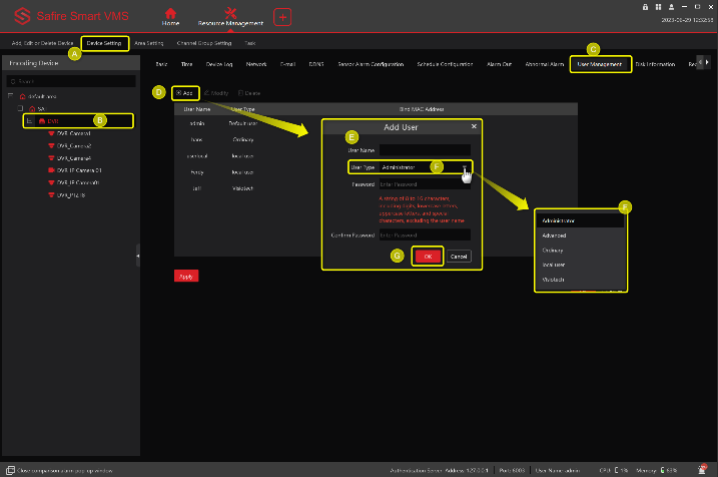Viewport: 718px width, 477px height.
Task: Open Resource Management wrench icon
Action: 231,13
